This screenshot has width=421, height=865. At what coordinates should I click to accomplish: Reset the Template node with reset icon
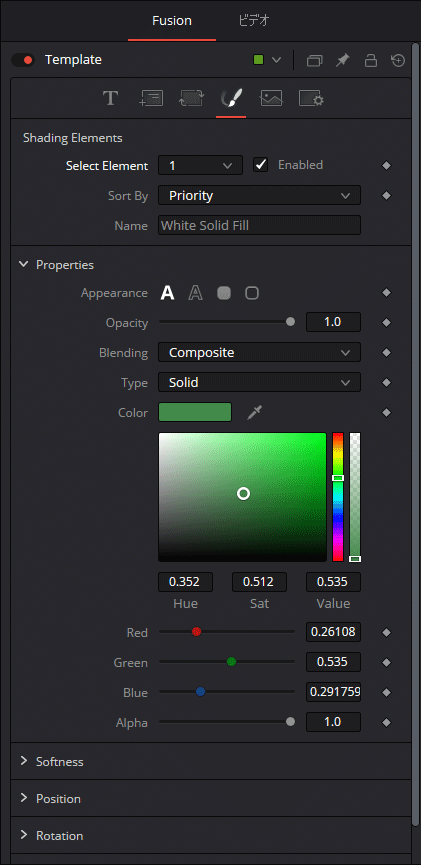click(398, 60)
